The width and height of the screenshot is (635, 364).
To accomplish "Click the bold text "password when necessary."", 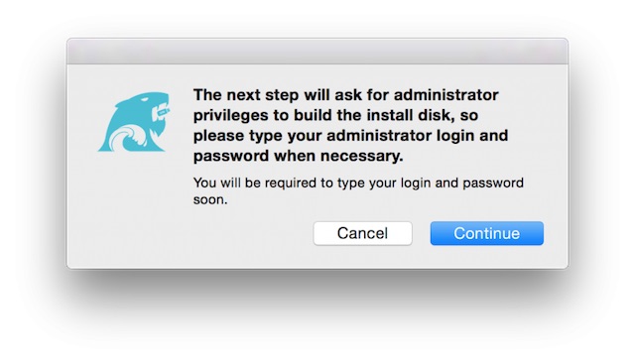I will (298, 156).
